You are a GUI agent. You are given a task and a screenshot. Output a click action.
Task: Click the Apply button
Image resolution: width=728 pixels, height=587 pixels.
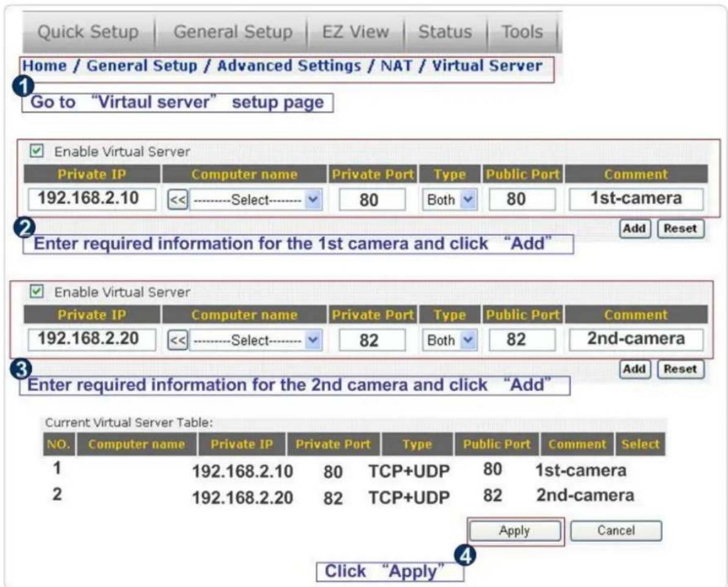point(514,531)
